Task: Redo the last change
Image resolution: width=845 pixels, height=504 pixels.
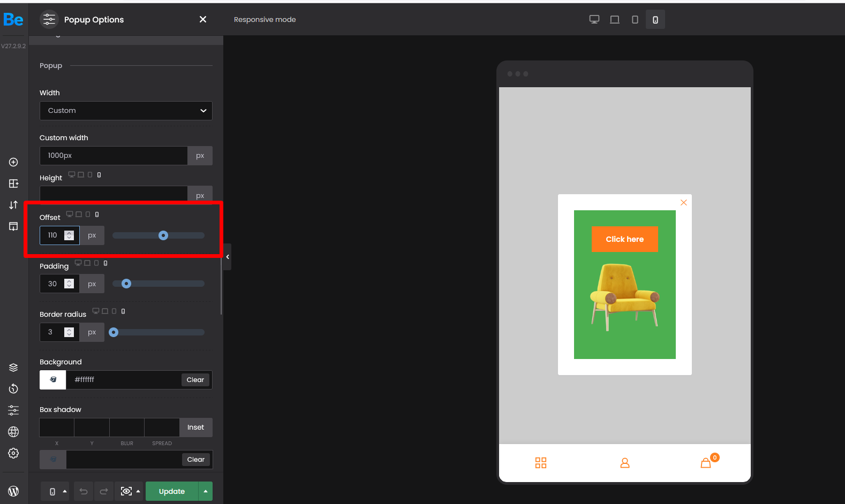Action: (104, 491)
